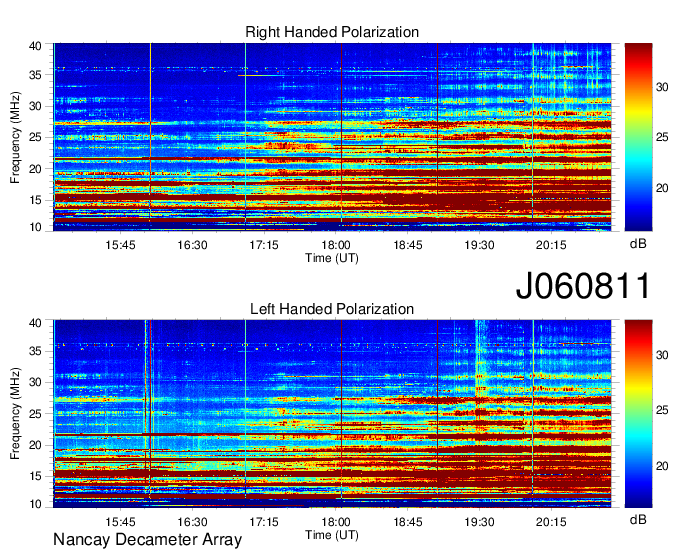Image resolution: width=680 pixels, height=552 pixels.
Task: Click the 40 MHz tick on Right Handed plot
Action: [35, 46]
